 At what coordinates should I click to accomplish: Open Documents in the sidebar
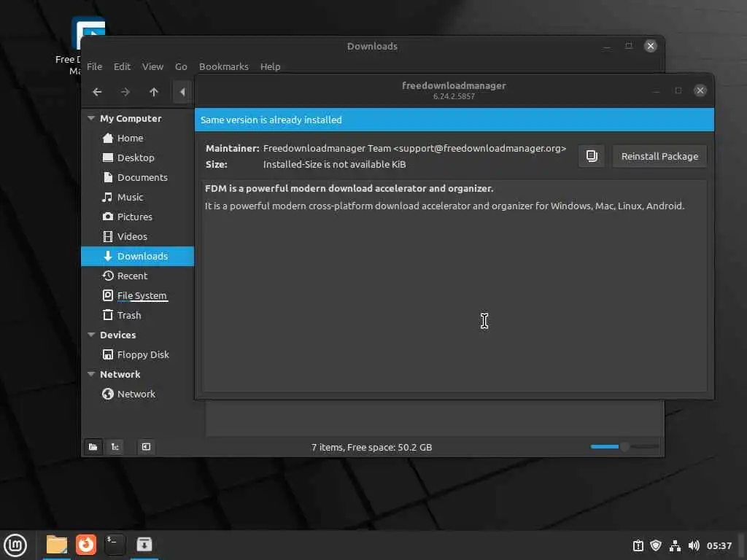(138, 177)
